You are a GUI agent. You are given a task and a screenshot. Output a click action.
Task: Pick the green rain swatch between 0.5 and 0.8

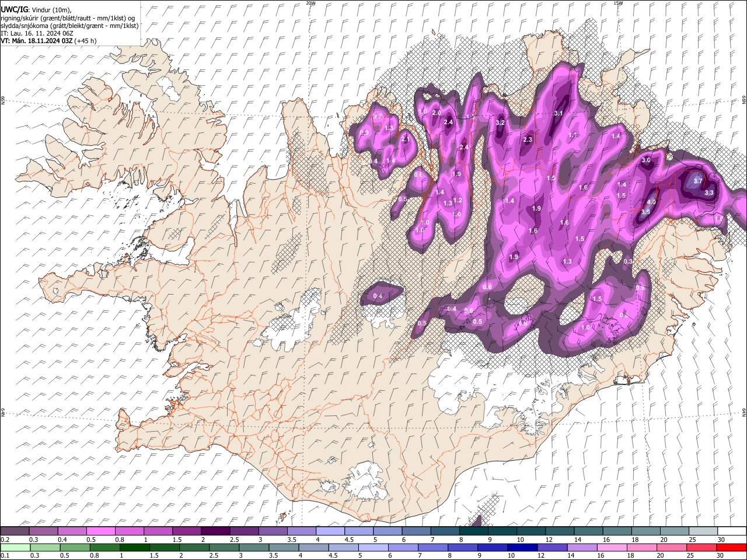click(75, 547)
